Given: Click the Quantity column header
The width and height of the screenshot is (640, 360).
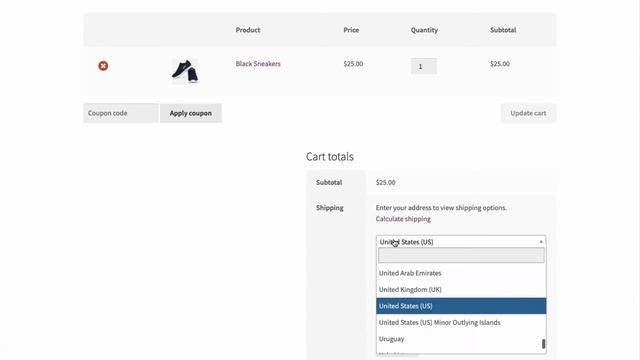Looking at the screenshot, I should pyautogui.click(x=424, y=30).
